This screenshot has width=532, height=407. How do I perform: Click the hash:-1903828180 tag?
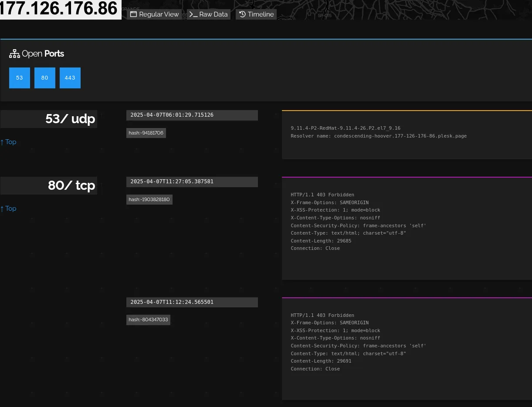click(149, 199)
